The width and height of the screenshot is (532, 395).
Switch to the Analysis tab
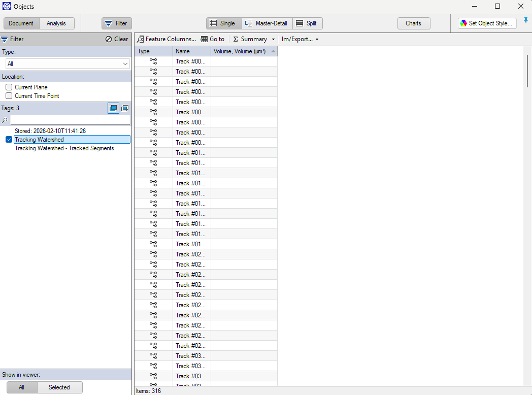coord(56,23)
